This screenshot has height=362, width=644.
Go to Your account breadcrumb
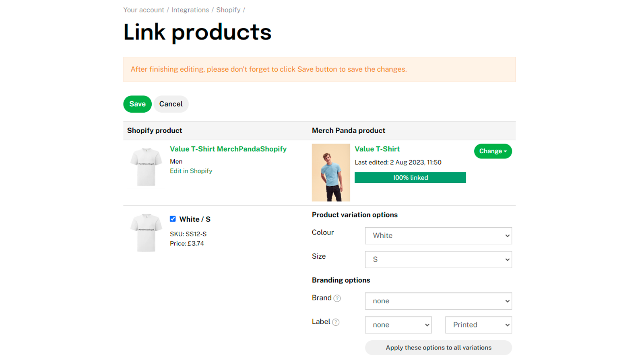[x=144, y=10]
